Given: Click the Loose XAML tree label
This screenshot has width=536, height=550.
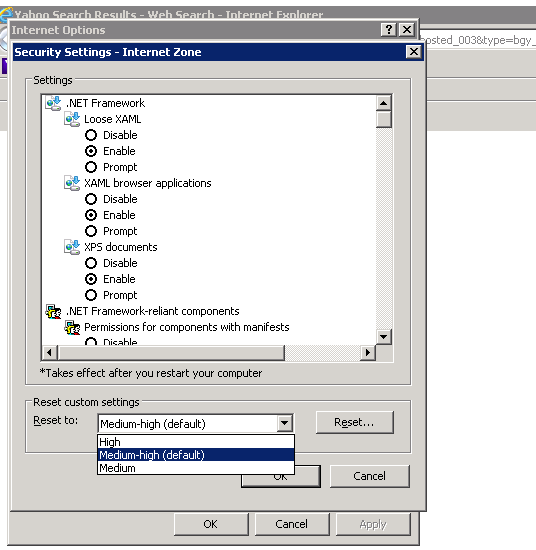Looking at the screenshot, I should click(x=112, y=119).
